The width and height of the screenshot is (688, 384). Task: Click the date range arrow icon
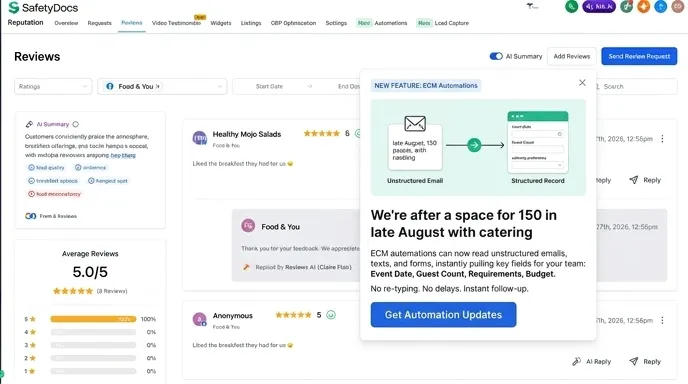tap(310, 86)
